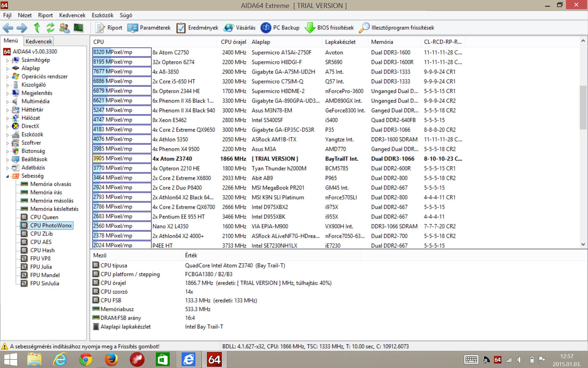This screenshot has height=368, width=588.
Task: Click the back navigation arrow icon
Action: pyautogui.click(x=8, y=28)
